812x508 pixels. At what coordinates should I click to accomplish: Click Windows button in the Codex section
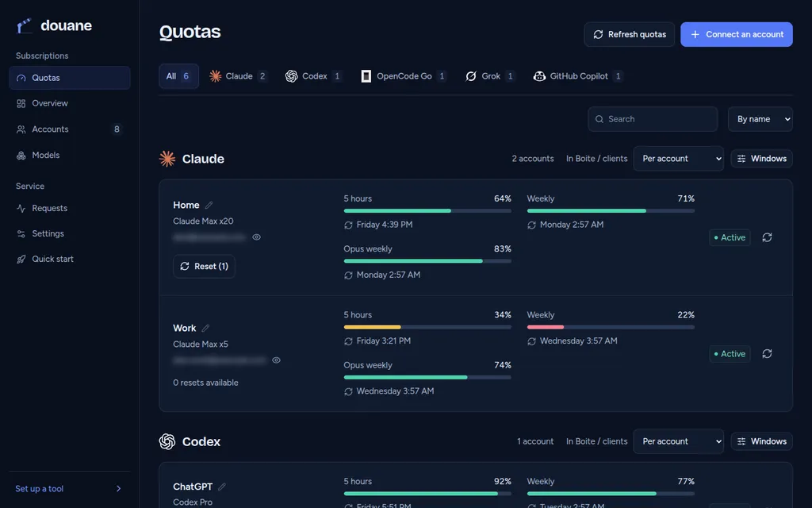pos(762,441)
